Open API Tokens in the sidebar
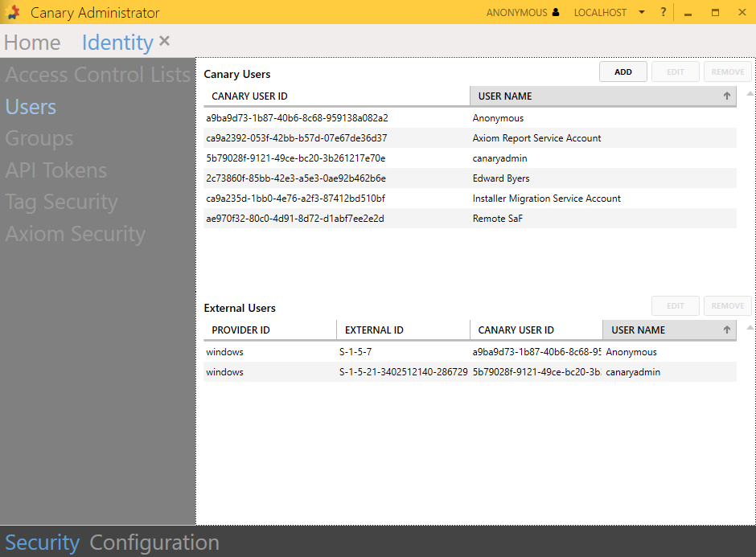 [55, 170]
